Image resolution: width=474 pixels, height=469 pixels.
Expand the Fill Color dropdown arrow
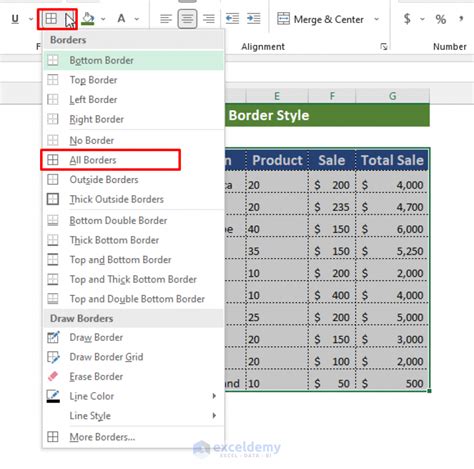pos(103,19)
